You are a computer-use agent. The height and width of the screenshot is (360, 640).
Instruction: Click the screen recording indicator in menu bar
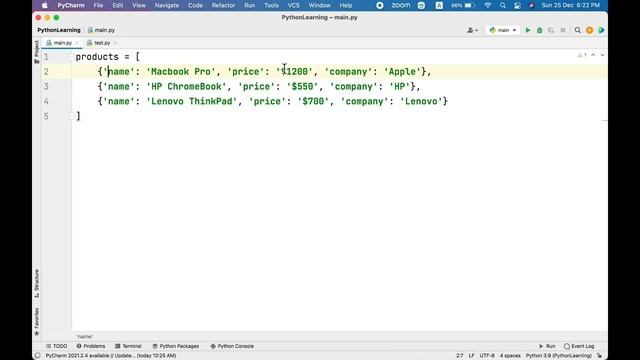coord(380,5)
